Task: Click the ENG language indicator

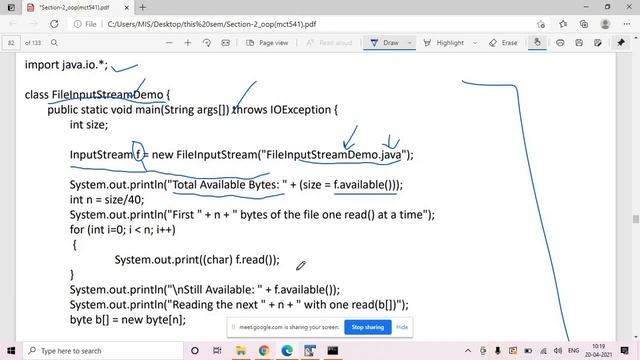Action: tap(573, 351)
